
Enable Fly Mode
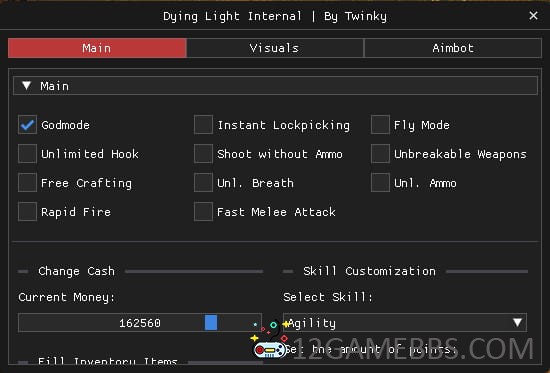[380, 125]
